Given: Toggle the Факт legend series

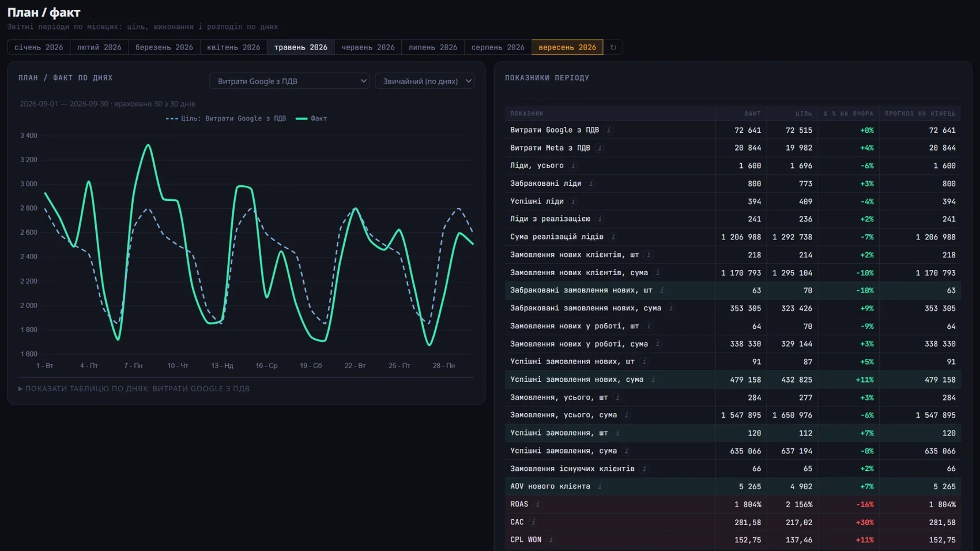Looking at the screenshot, I should [x=311, y=118].
